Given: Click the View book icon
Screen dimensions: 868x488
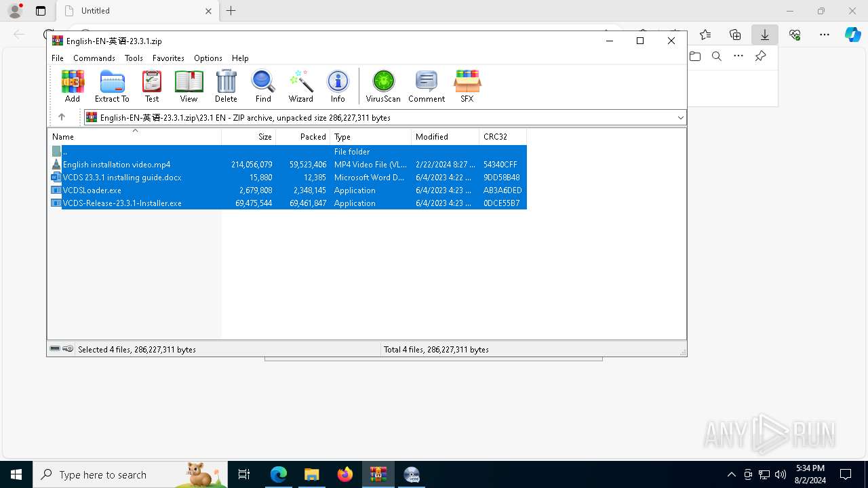Looking at the screenshot, I should click(x=189, y=86).
